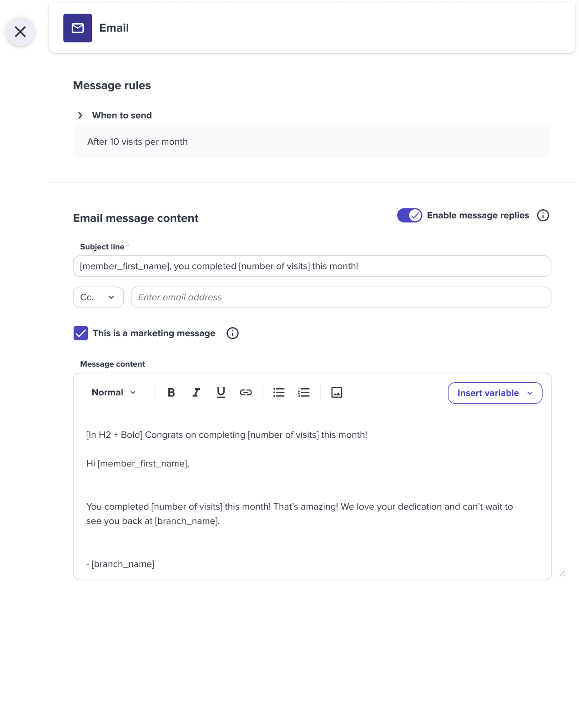Create a bulleted list

tap(279, 392)
